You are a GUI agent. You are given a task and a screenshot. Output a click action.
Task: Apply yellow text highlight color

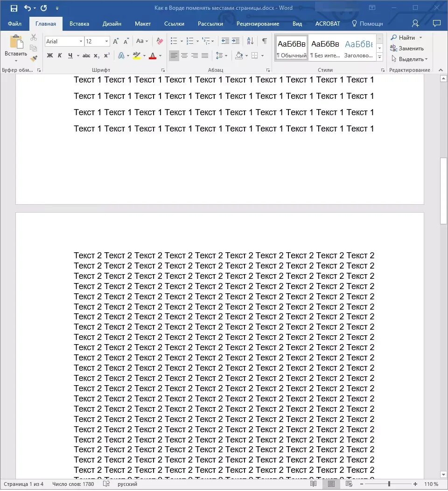pos(137,56)
